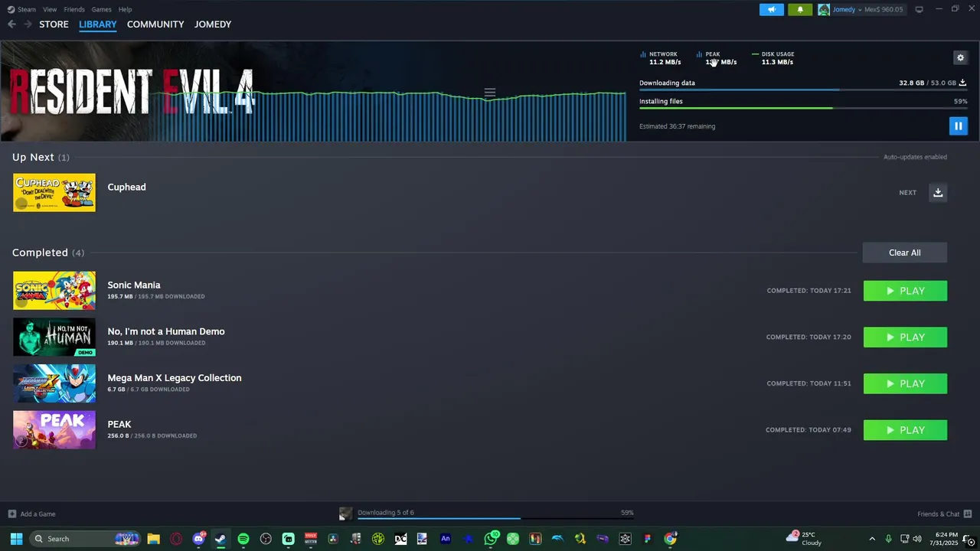Switch to the COMMUNITY tab
980x551 pixels.
coord(155,24)
